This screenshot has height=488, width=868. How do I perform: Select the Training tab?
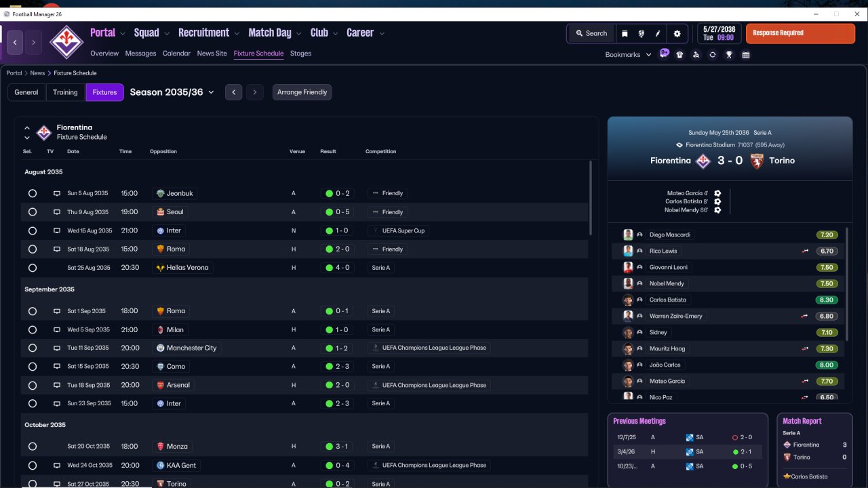(x=65, y=92)
